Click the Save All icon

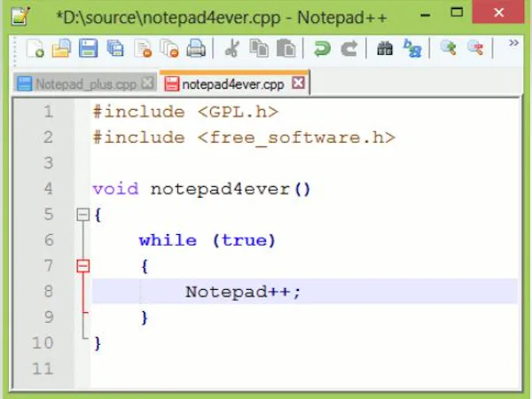[115, 48]
